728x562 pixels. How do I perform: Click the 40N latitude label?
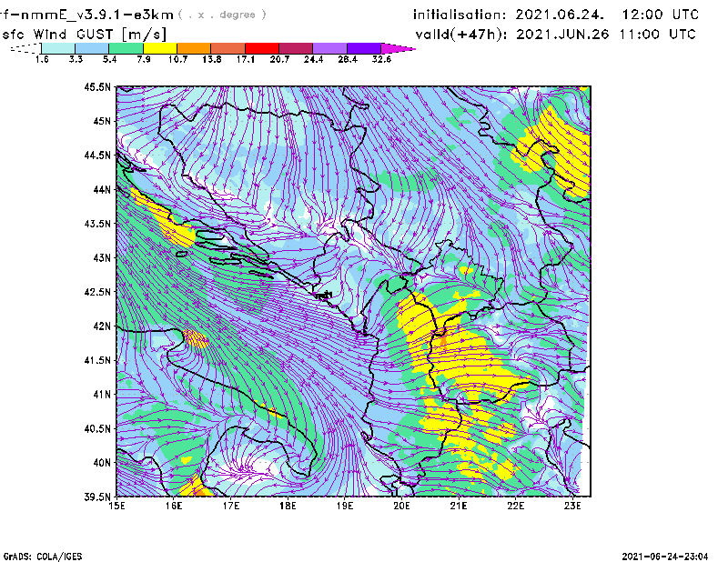[x=102, y=463]
